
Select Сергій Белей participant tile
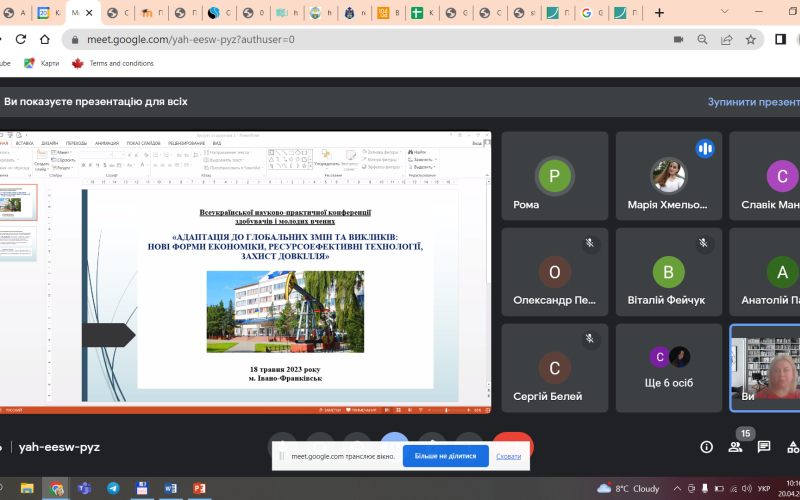(x=555, y=367)
